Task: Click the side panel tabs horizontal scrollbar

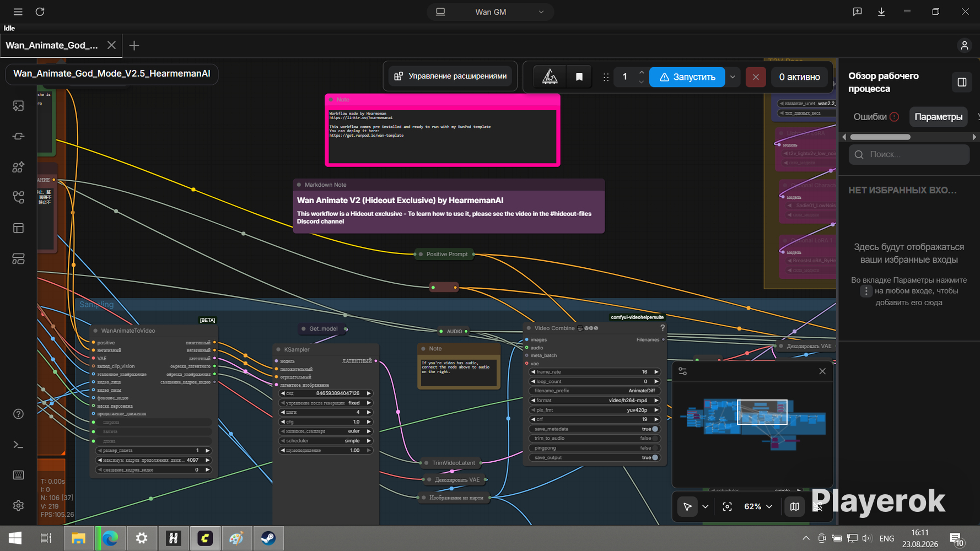Action: pyautogui.click(x=880, y=137)
